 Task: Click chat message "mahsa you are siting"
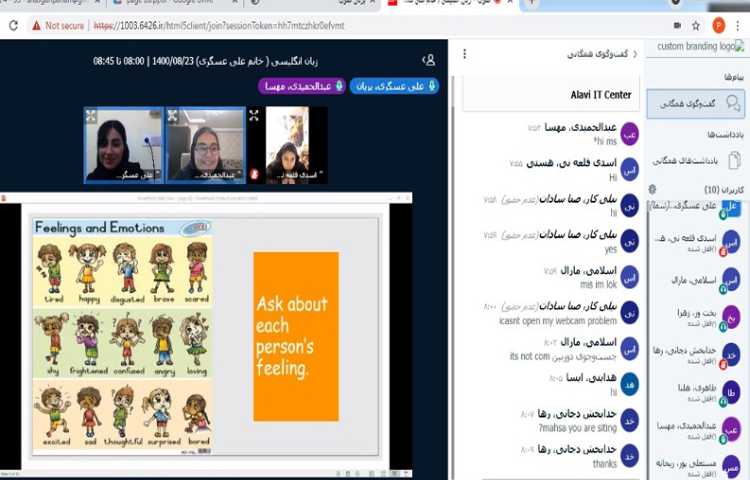(x=578, y=428)
